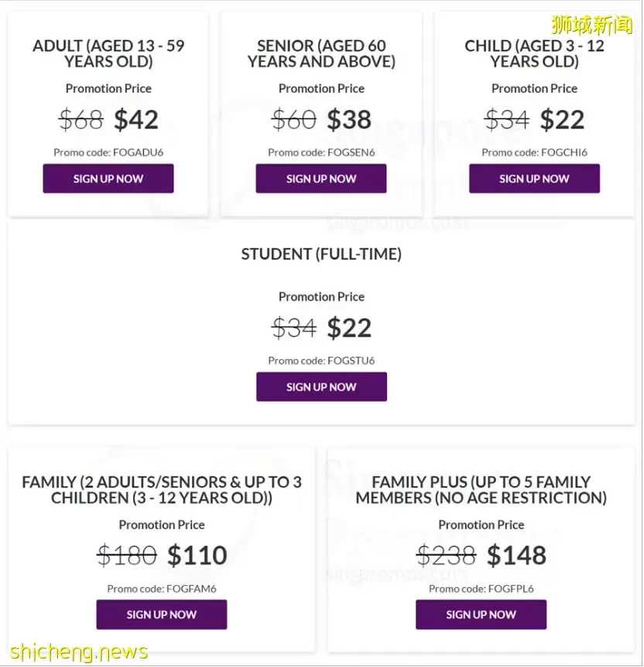Select the promo code FOGFPL6 text

511,589
